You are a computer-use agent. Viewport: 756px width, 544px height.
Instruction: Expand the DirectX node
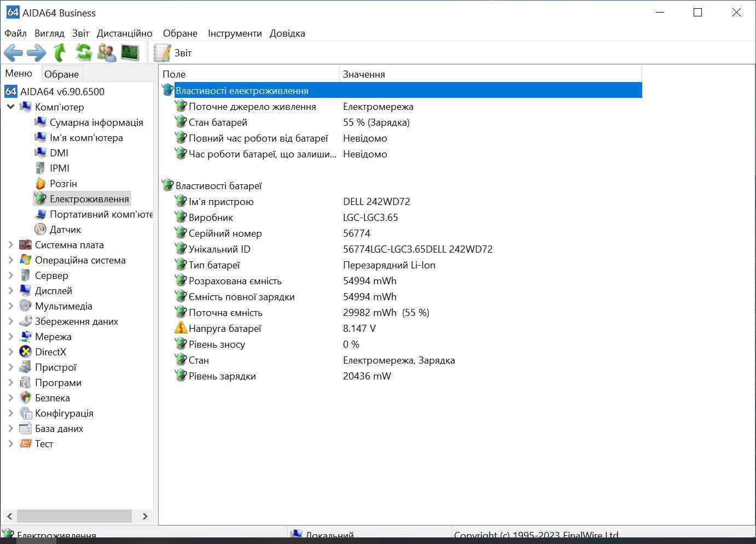10,352
